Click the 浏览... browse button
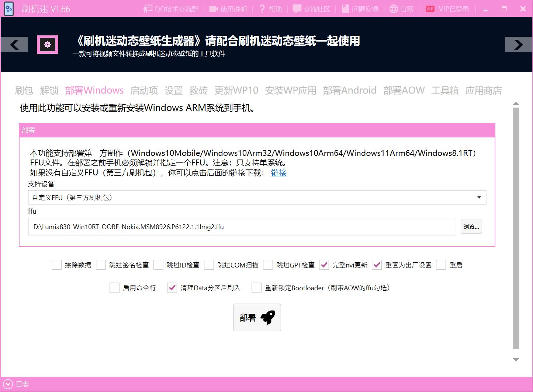Screen dimensions: 533x392 (x=471, y=227)
